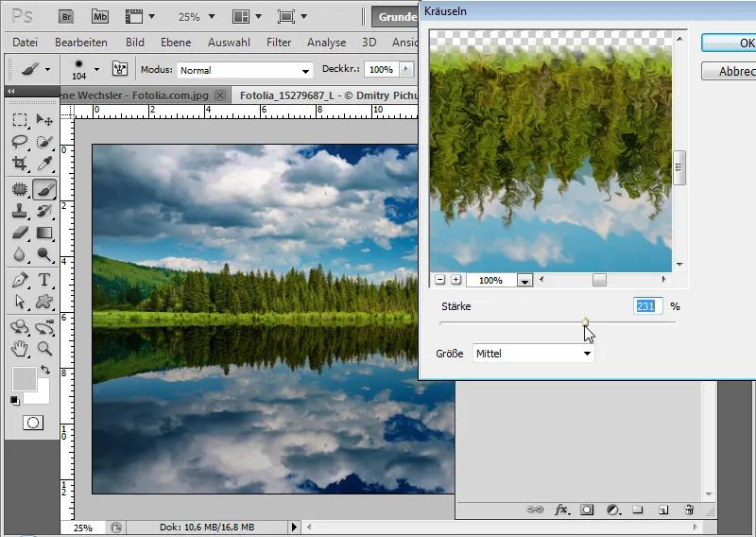756x537 pixels.
Task: Select the Path Selection tool
Action: (x=20, y=302)
